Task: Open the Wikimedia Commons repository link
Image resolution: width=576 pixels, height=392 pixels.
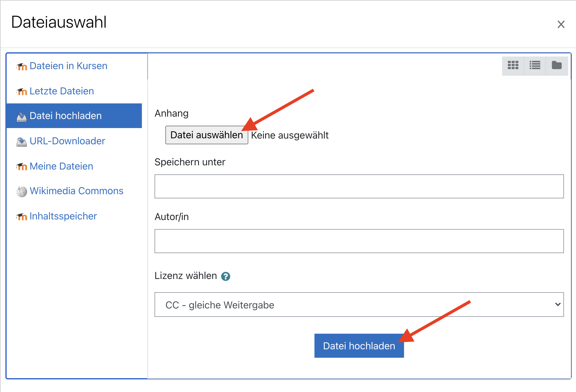Action: 76,191
